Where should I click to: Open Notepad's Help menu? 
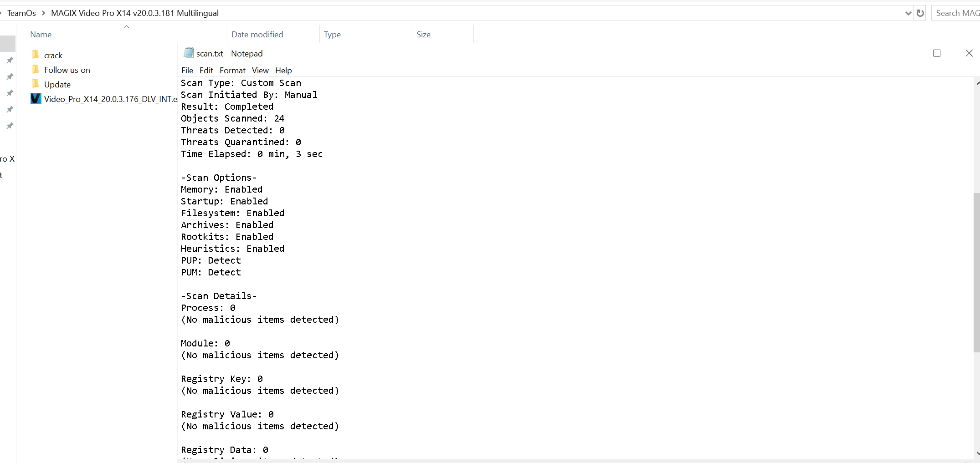click(x=283, y=70)
